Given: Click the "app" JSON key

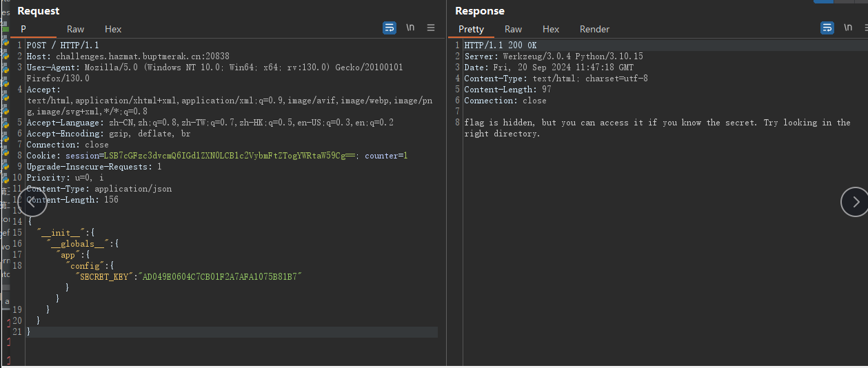Looking at the screenshot, I should (67, 255).
